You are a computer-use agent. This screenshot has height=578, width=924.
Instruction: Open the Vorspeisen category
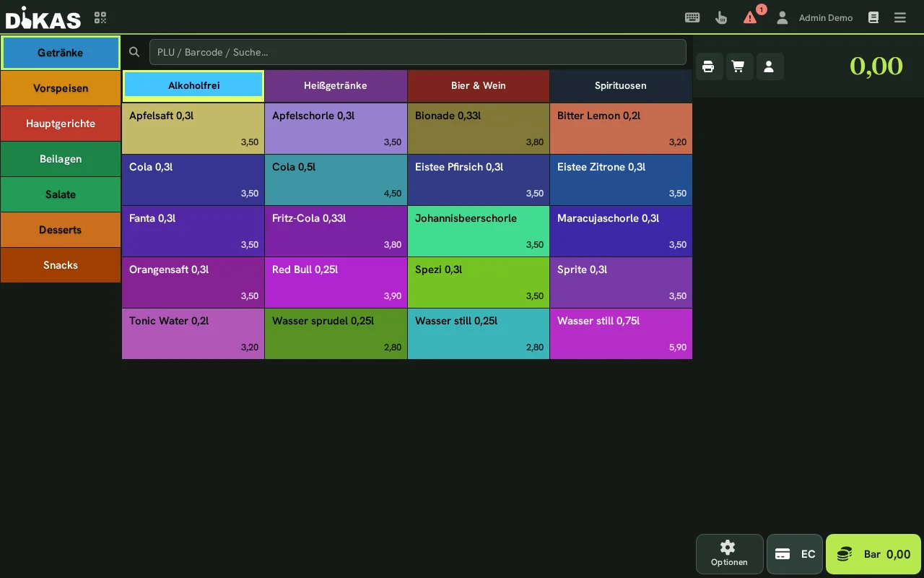click(61, 88)
